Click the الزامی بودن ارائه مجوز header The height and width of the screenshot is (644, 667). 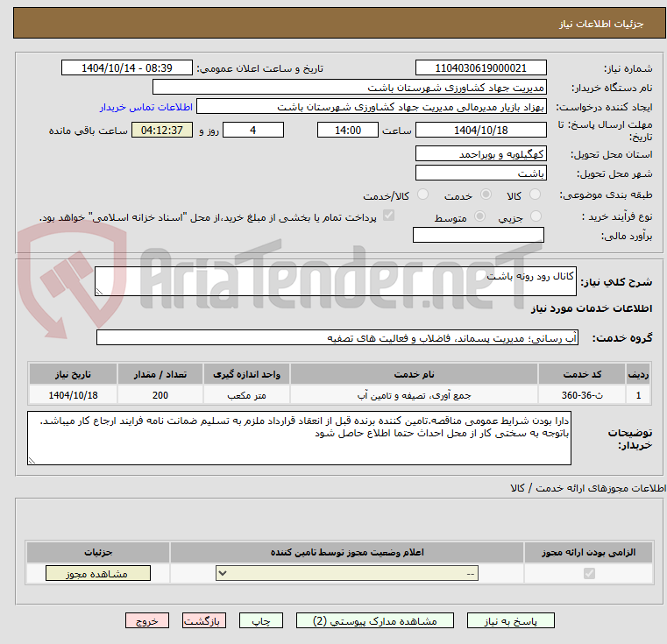coord(588,552)
